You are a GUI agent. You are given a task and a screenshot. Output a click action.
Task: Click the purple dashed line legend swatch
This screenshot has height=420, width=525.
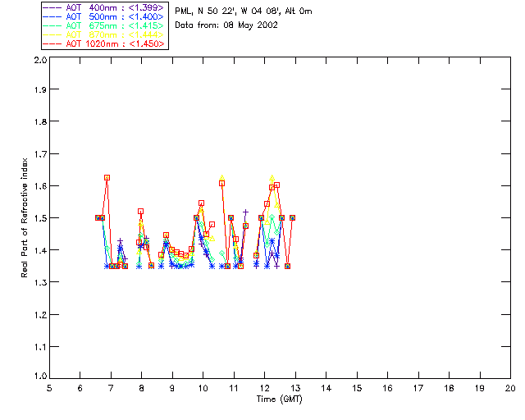[x=51, y=7]
